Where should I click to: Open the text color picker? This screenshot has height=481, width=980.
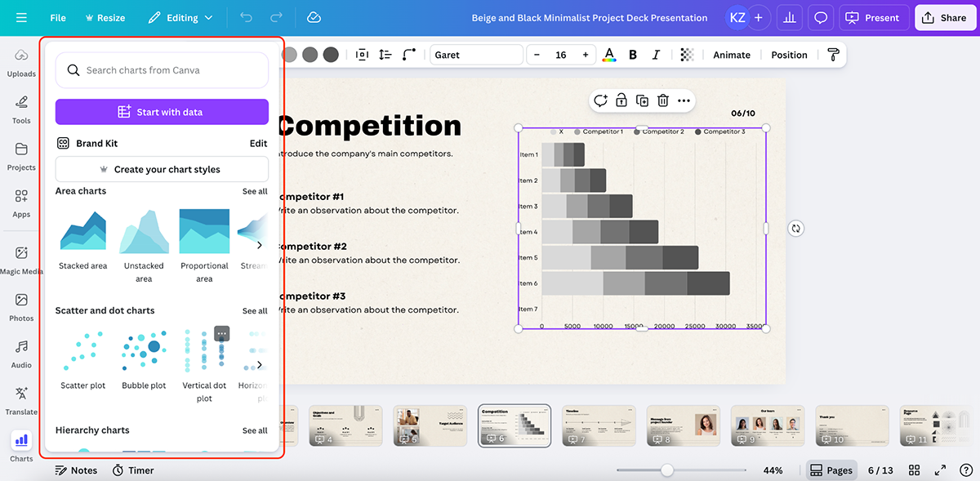[x=609, y=54]
